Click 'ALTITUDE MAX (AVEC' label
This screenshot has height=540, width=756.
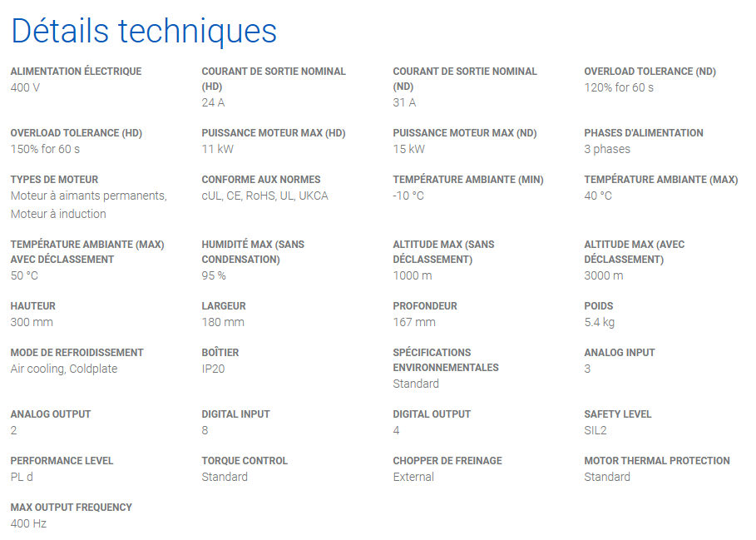635,245
